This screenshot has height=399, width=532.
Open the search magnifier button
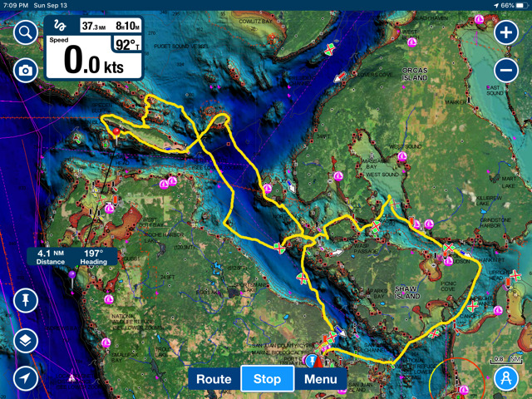(x=26, y=32)
